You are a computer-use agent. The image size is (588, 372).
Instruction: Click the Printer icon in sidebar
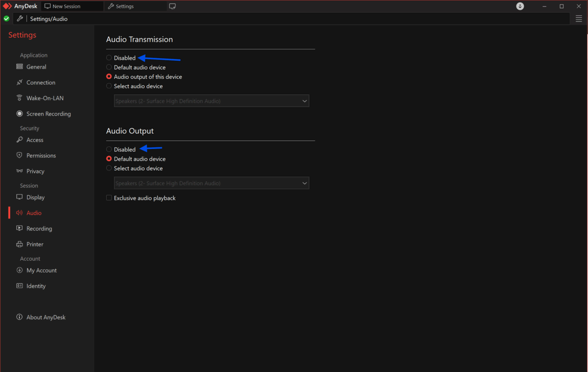[20, 244]
